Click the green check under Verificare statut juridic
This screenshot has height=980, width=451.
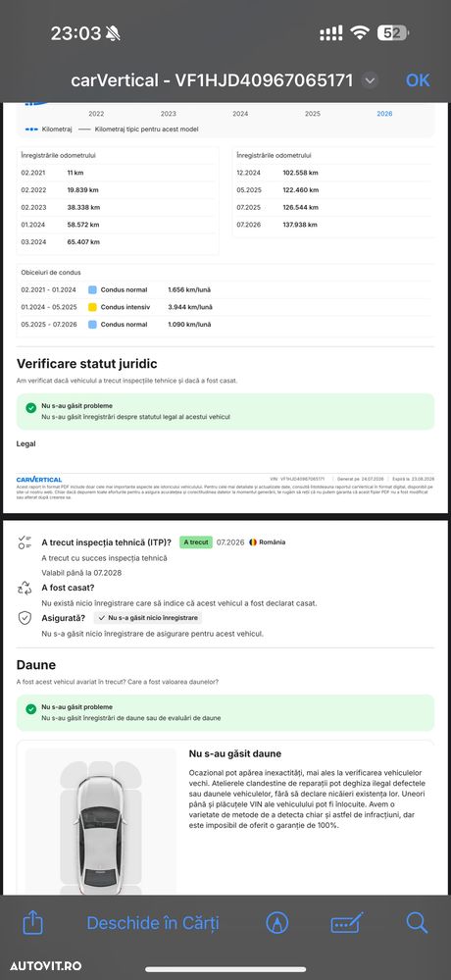(31, 408)
